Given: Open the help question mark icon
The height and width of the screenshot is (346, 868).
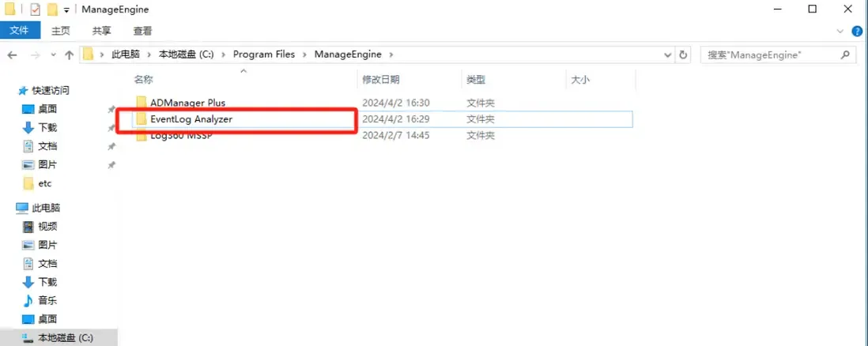Looking at the screenshot, I should pos(857,31).
